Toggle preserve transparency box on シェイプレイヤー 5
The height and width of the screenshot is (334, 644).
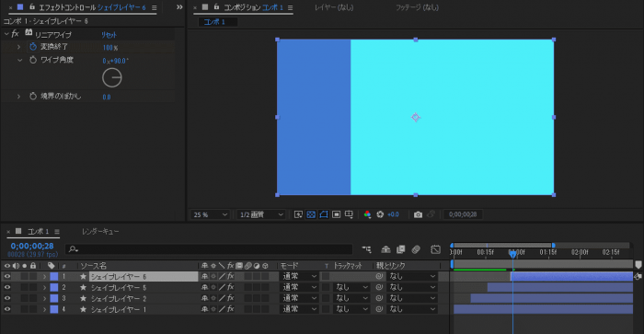(x=326, y=287)
